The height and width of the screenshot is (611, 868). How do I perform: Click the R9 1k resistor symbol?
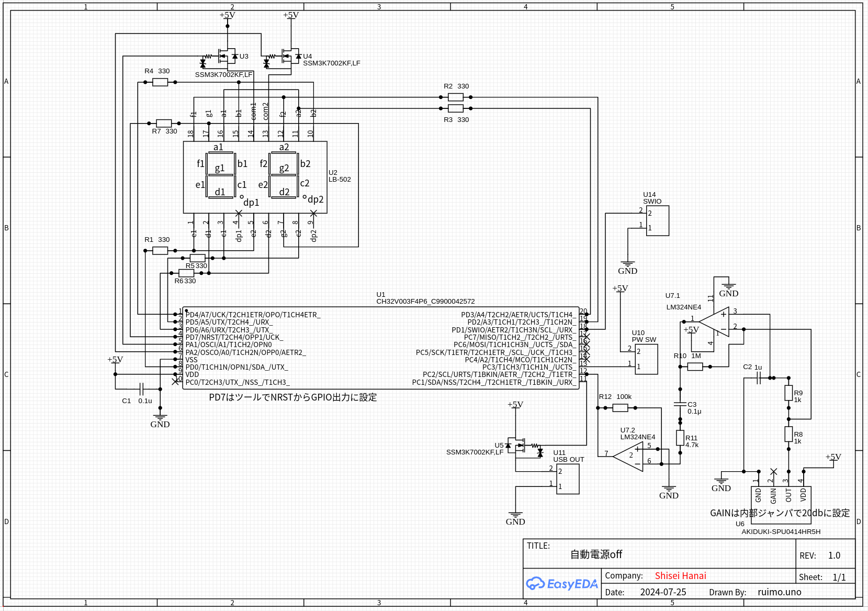789,393
